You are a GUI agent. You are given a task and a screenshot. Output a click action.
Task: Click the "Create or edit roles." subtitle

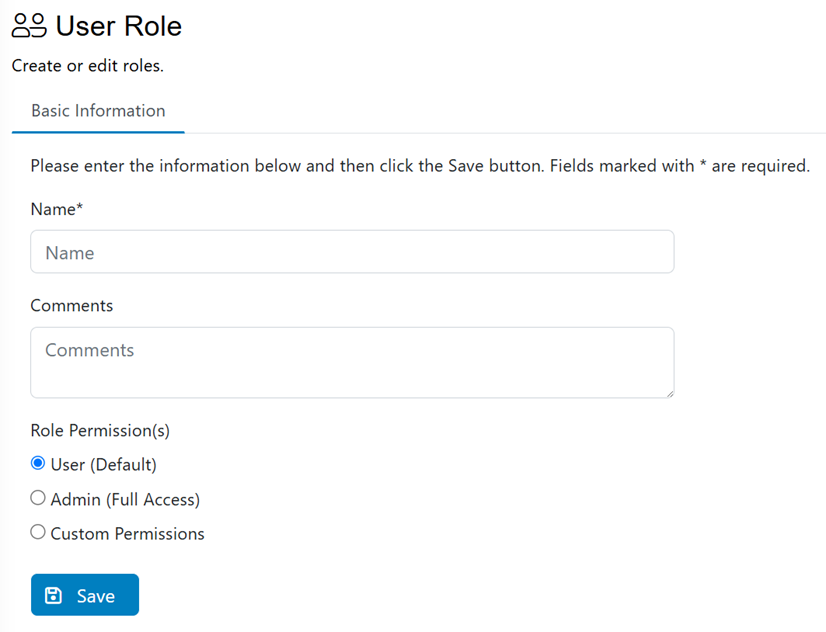tap(88, 66)
